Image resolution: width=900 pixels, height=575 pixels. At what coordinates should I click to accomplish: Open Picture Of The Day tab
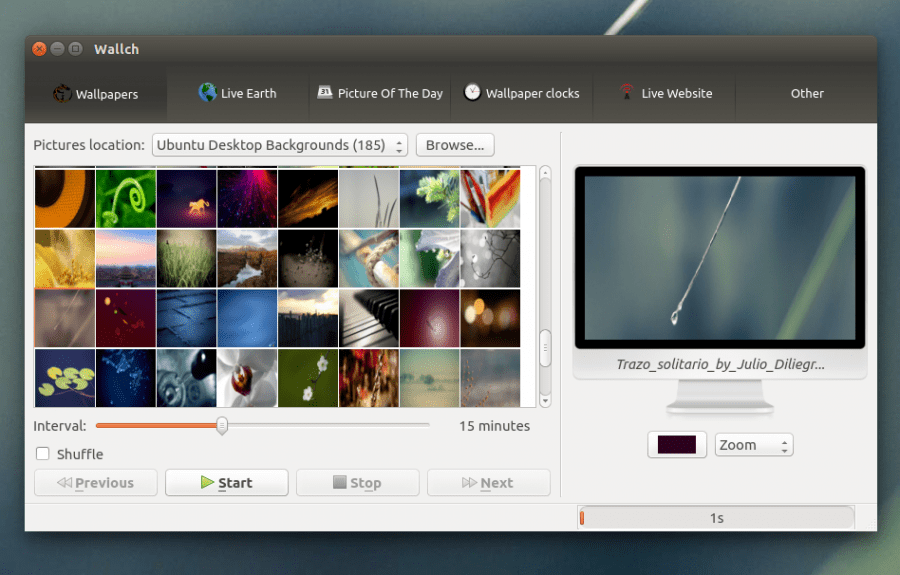pyautogui.click(x=380, y=94)
